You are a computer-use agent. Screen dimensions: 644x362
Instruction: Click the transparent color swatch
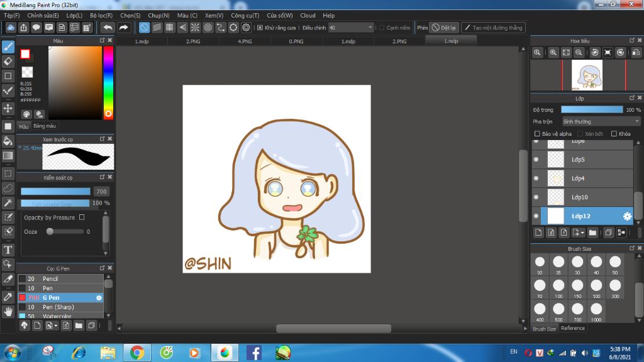tap(27, 72)
